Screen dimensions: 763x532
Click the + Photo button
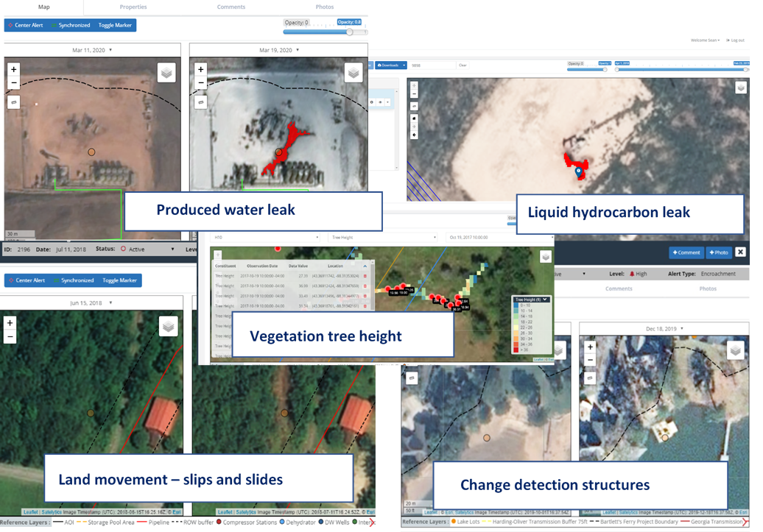(719, 252)
